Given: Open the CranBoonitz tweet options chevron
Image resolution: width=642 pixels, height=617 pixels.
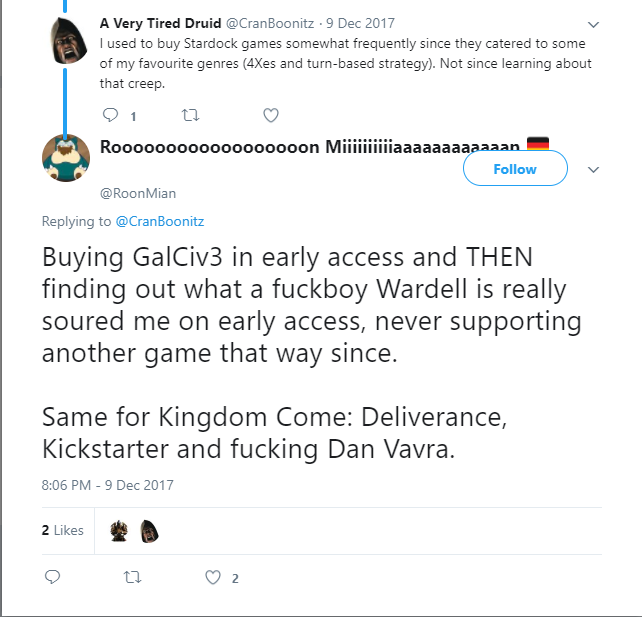Looking at the screenshot, I should coord(593,25).
